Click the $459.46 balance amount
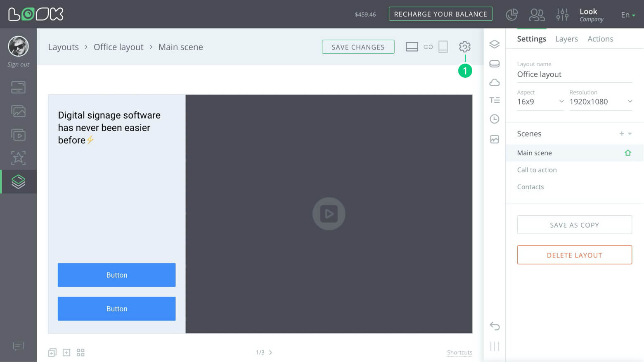Viewport: 644px width, 362px height. [x=365, y=14]
